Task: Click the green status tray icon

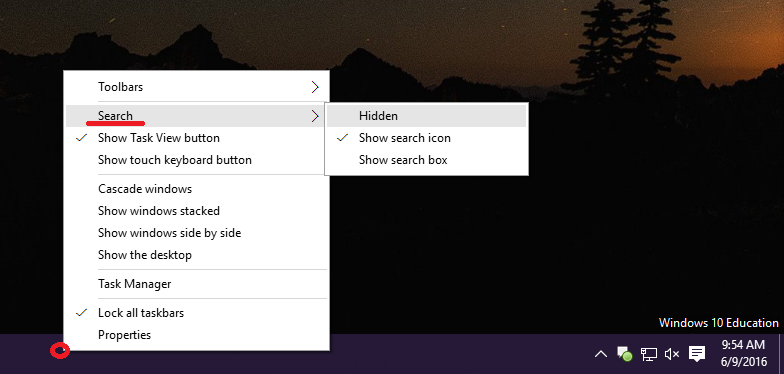Action: pos(624,354)
